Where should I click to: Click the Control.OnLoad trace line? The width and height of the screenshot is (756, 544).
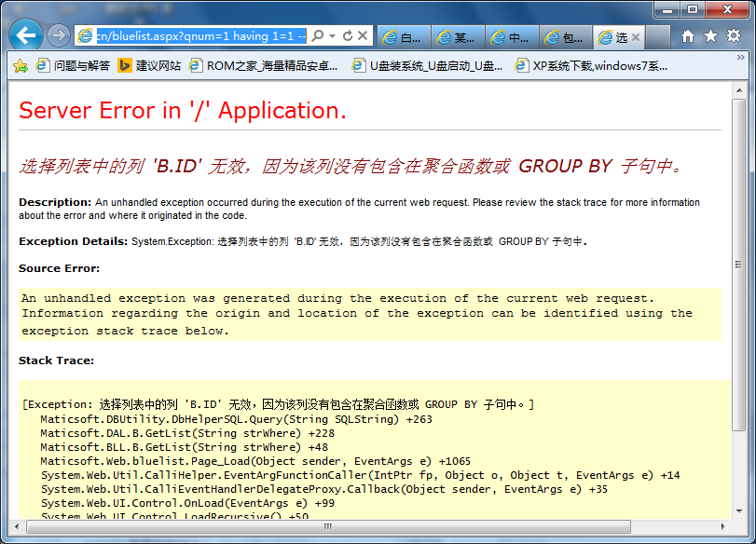187,503
